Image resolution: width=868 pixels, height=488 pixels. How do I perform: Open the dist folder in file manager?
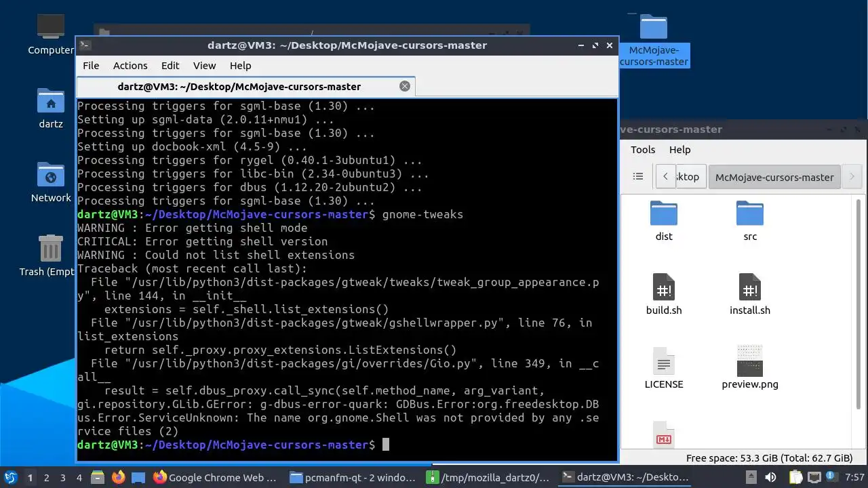click(664, 221)
